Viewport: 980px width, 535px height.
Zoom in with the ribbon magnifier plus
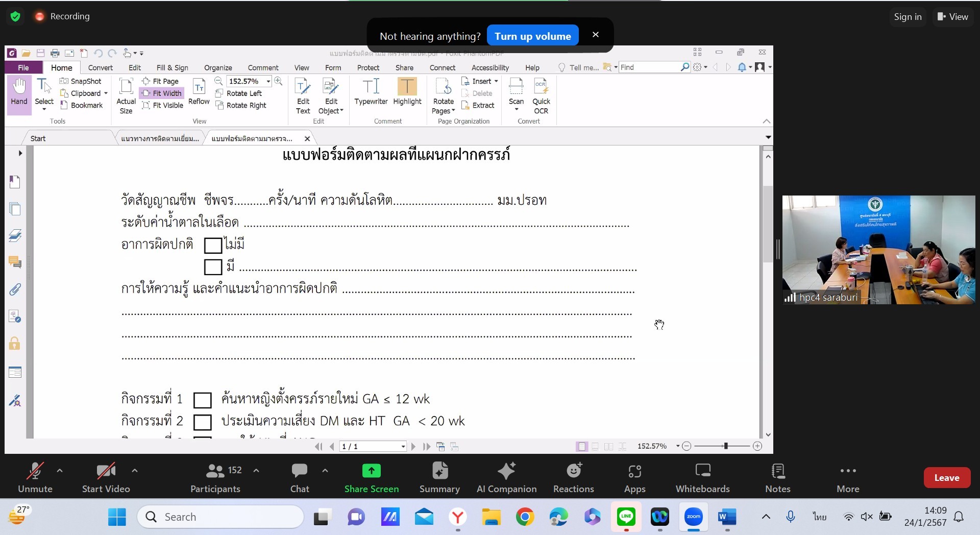278,81
